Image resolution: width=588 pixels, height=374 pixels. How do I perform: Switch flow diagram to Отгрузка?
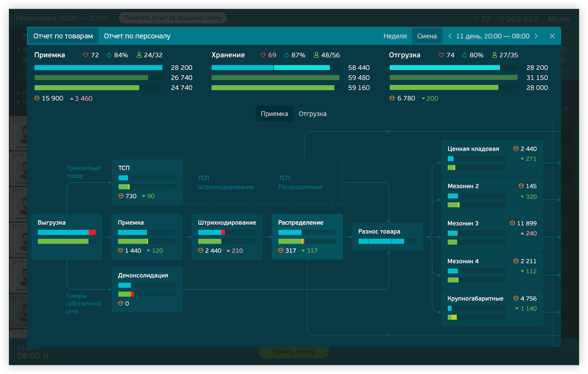tap(313, 114)
